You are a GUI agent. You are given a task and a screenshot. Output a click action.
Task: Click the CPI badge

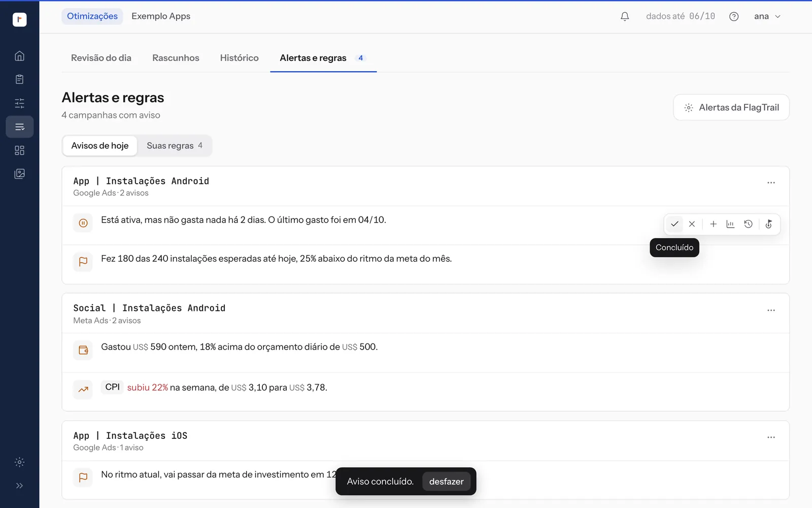(x=112, y=387)
